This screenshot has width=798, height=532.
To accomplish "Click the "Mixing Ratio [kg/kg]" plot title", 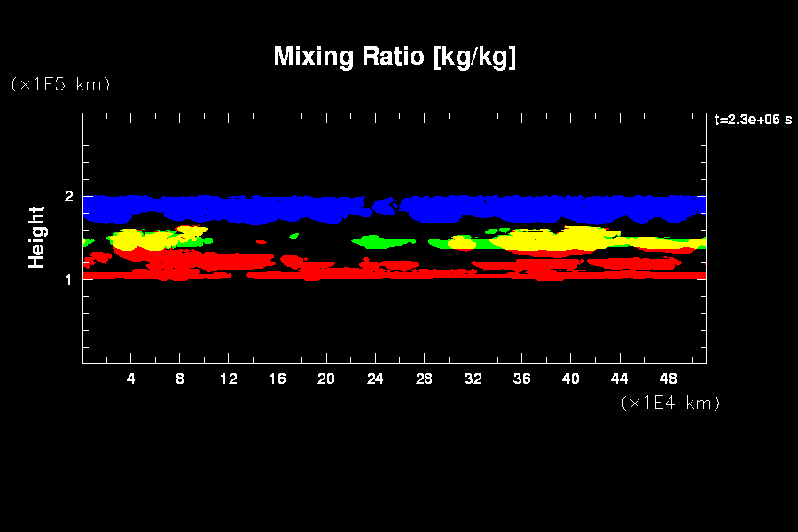I will click(395, 57).
